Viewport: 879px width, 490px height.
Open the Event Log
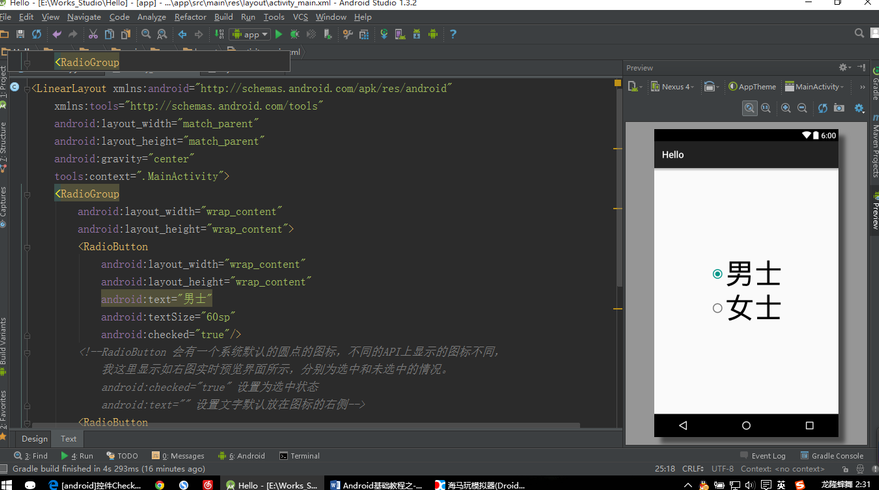(x=763, y=456)
